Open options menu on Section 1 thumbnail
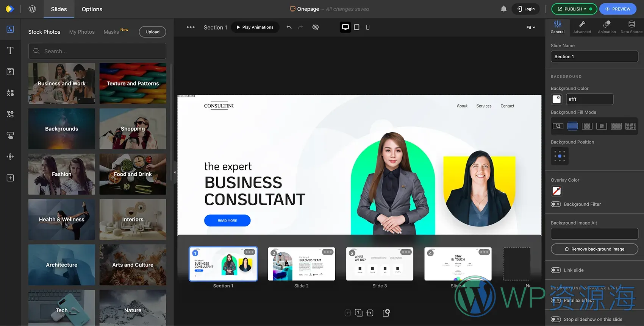This screenshot has height=326, width=644. pos(249,252)
